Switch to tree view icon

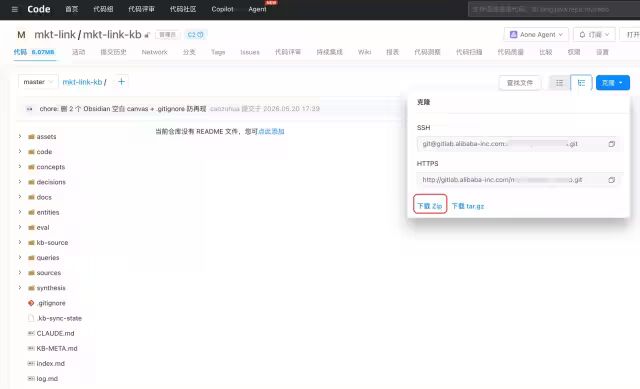[581, 83]
